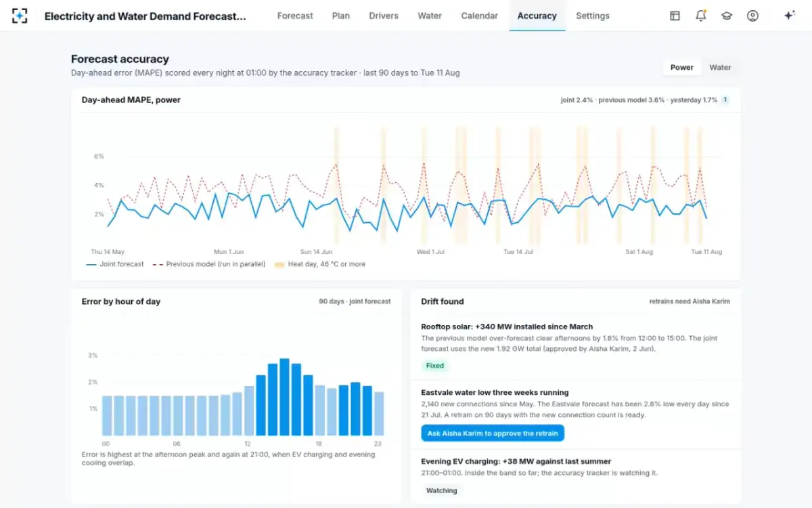
Task: Select the Power segment toggle
Action: click(682, 67)
